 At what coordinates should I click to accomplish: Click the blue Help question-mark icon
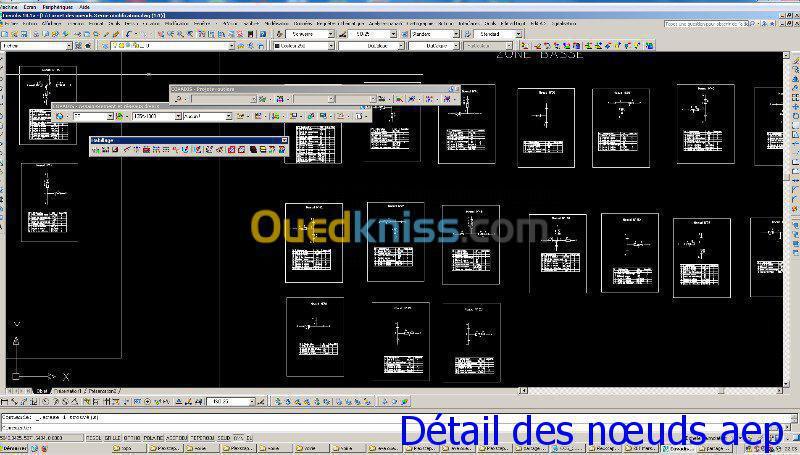point(262,34)
